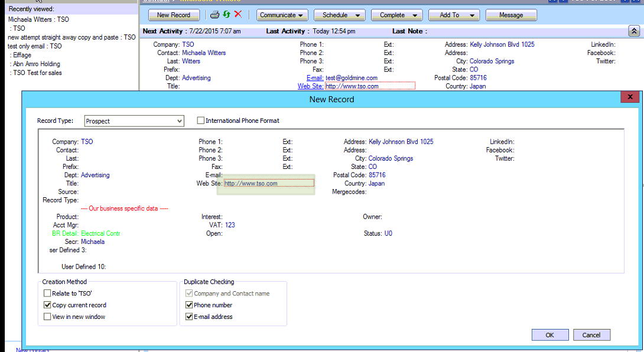Screen dimensions: 644x352
Task: Click the Print icon in the toolbar
Action: (213, 15)
